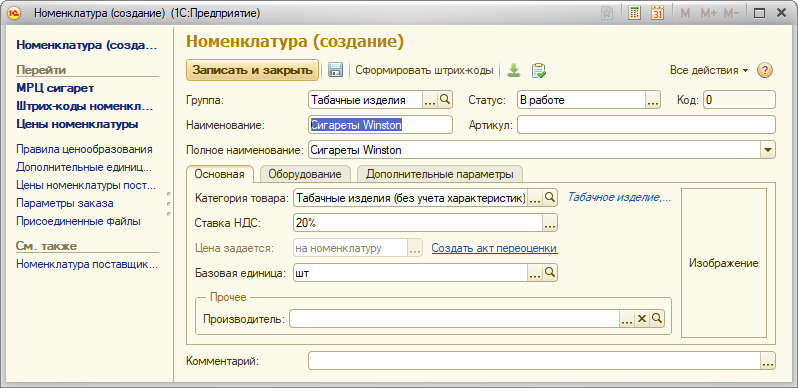Open the Дополнительные параметры tab
This screenshot has width=798, height=388.
440,174
